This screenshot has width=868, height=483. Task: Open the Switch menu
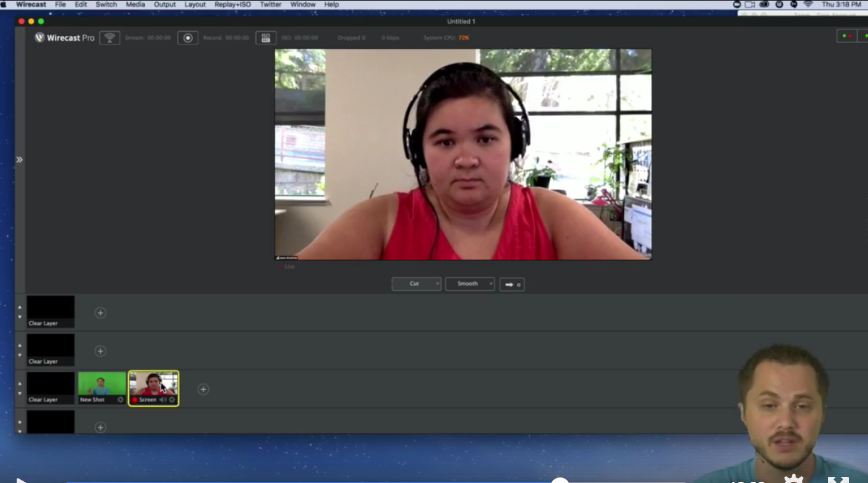pyautogui.click(x=106, y=4)
